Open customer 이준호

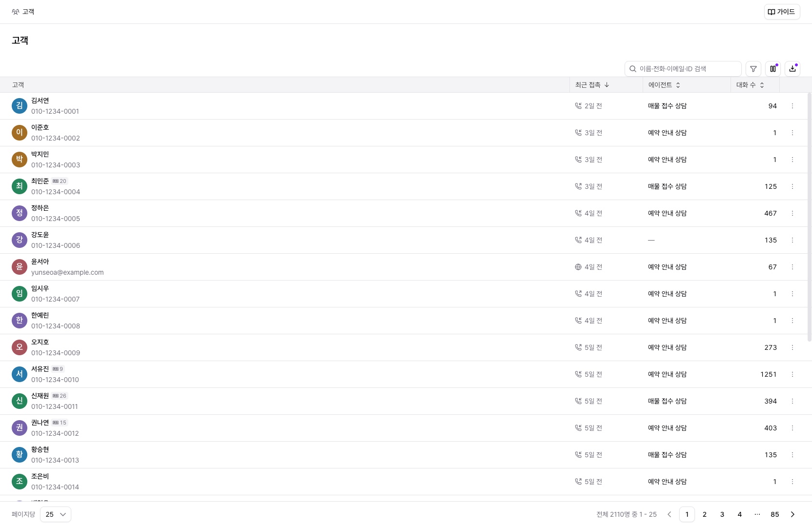pyautogui.click(x=40, y=127)
